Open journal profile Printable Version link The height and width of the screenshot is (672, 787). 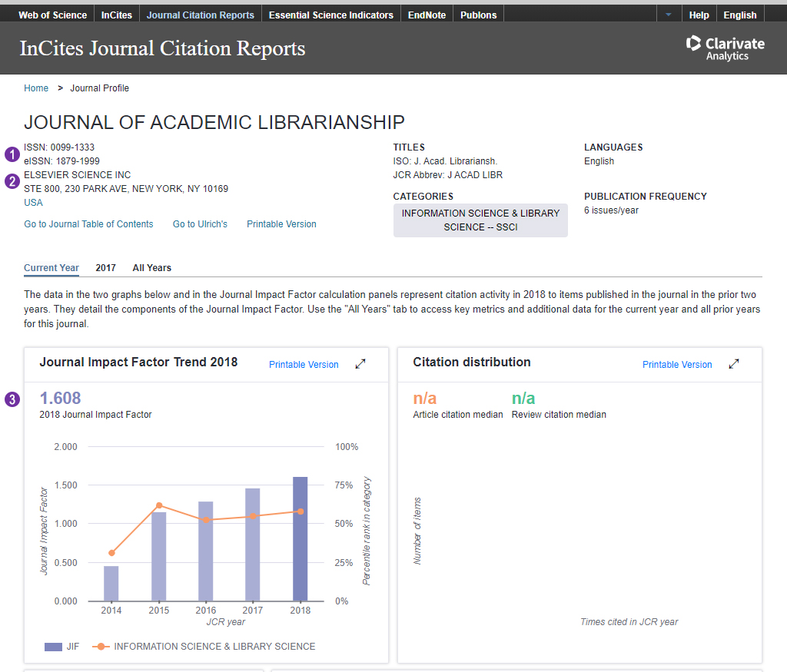tap(281, 224)
